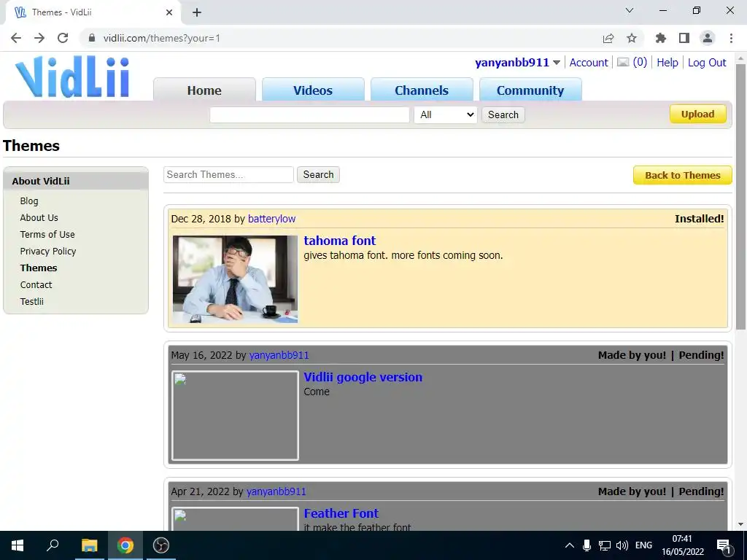The width and height of the screenshot is (747, 560).
Task: Show hidden system tray icons
Action: point(569,545)
